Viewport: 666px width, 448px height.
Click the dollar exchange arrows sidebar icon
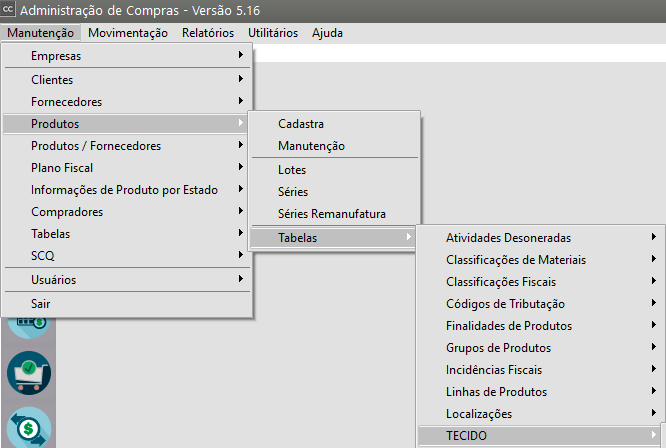point(28,428)
